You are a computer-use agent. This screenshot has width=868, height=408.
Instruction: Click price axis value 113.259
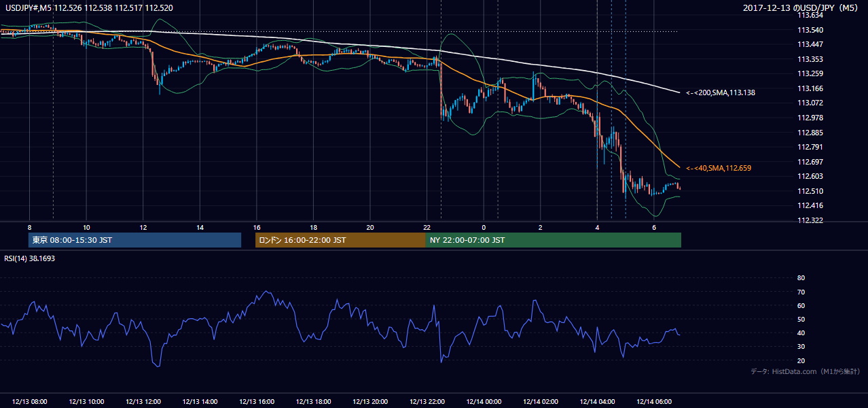809,73
